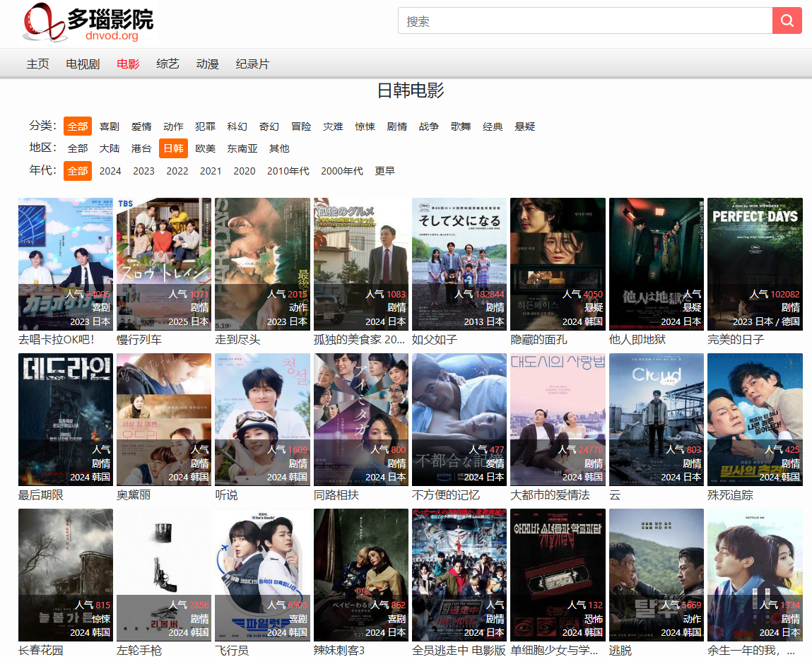This screenshot has width=812, height=657.
Task: Filter category by 犯罪
Action: [205, 126]
